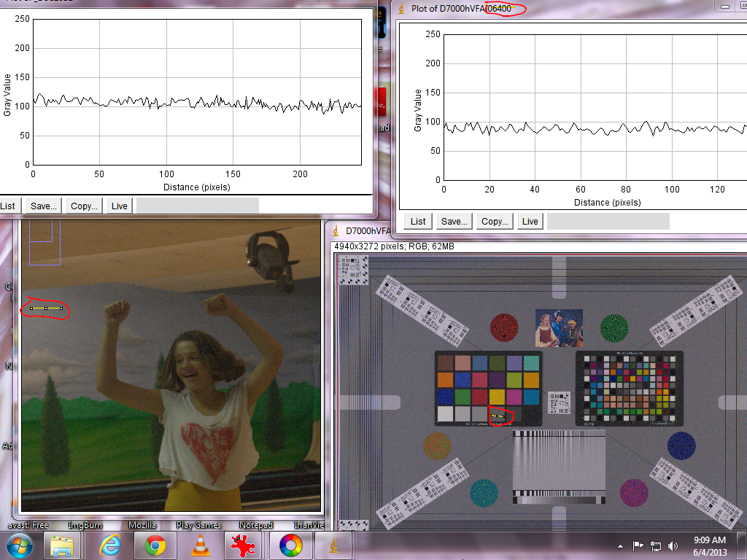The width and height of the screenshot is (747, 560).
Task: Click the speaker volume icon in the system tray
Action: point(672,545)
